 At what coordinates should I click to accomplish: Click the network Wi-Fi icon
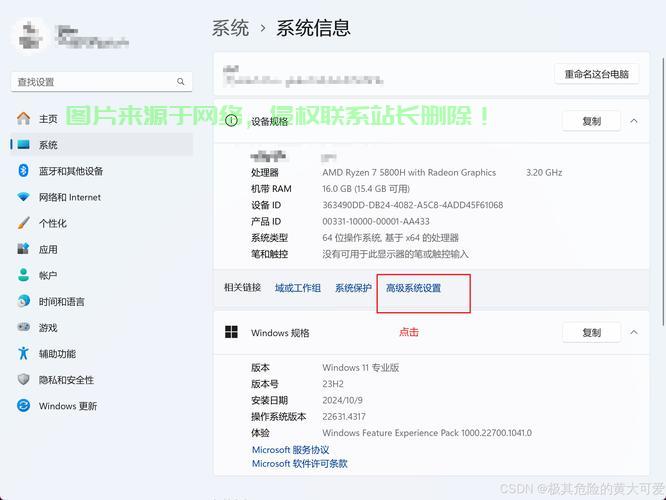[23, 197]
